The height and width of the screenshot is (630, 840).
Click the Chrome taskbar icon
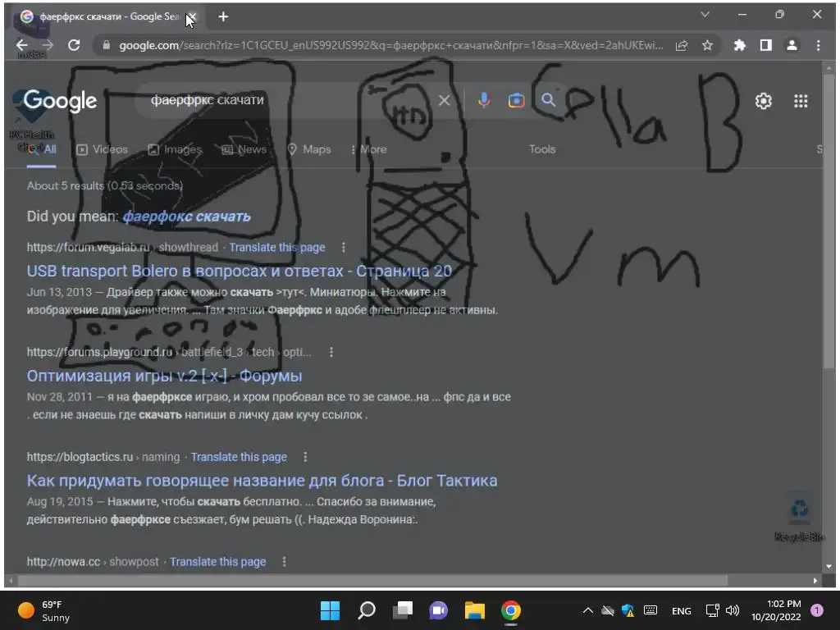point(510,610)
